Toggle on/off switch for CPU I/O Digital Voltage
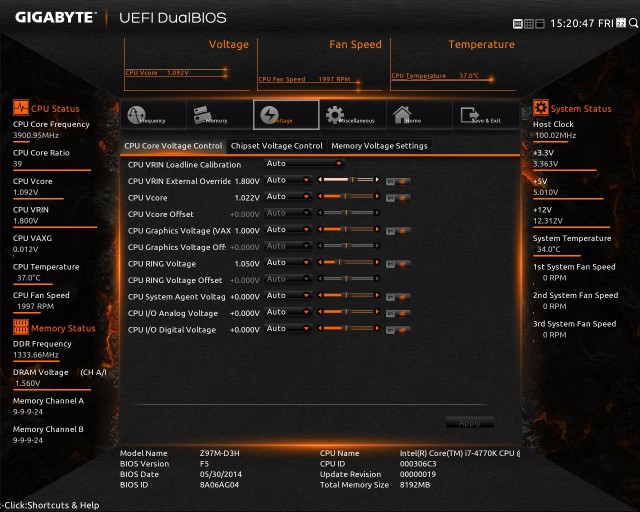The width and height of the screenshot is (640, 512). [398, 330]
